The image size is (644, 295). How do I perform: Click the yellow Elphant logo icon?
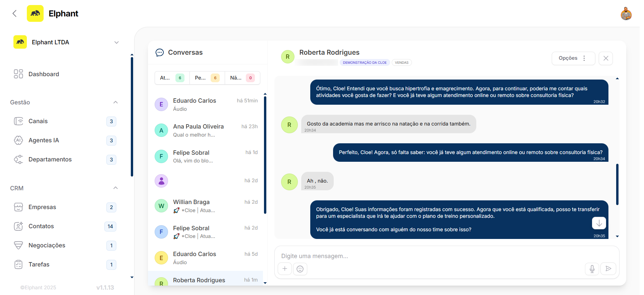click(x=35, y=13)
